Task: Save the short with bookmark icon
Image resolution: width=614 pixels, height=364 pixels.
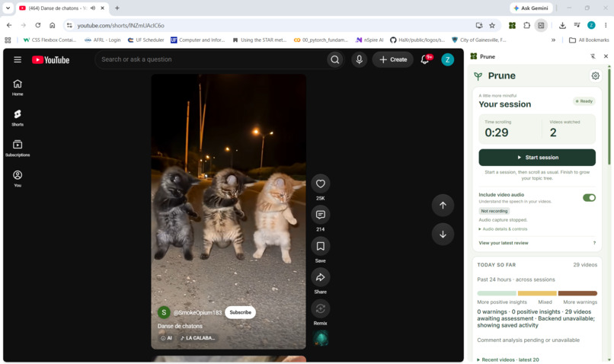Action: [320, 246]
